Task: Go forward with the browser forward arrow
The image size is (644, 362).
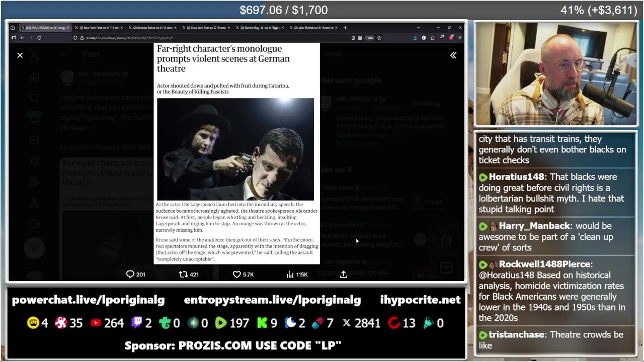Action: (30, 38)
